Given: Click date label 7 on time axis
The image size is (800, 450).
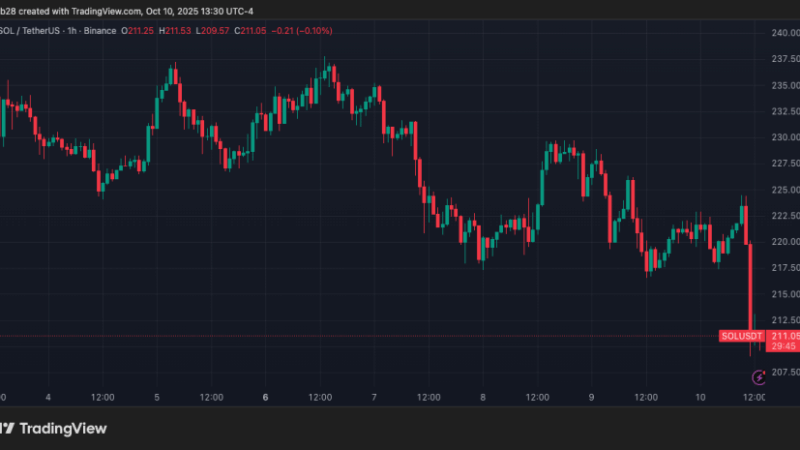Looking at the screenshot, I should [374, 397].
